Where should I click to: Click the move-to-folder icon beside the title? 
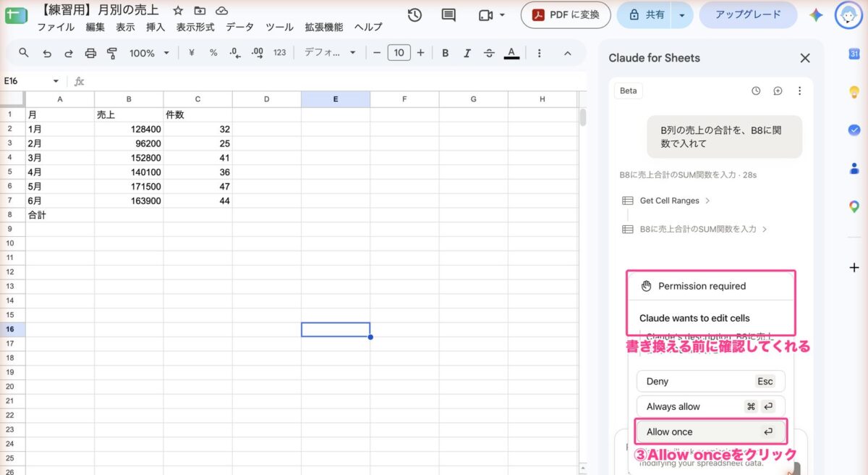pyautogui.click(x=200, y=11)
